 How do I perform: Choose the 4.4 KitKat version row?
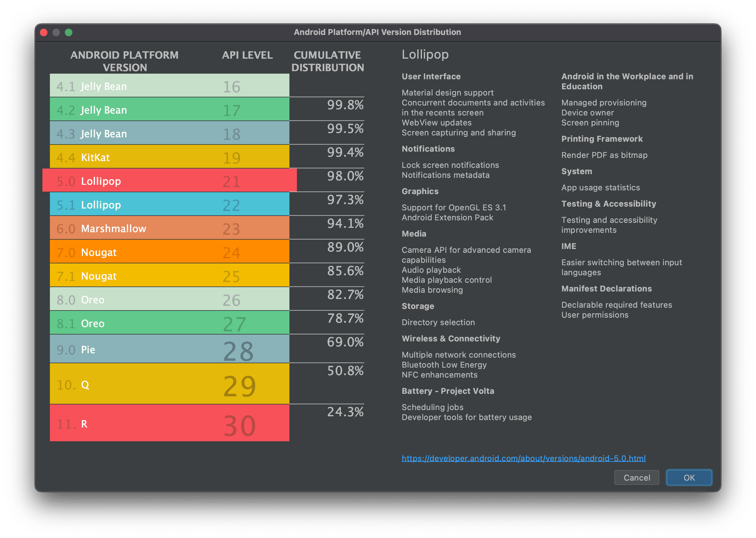click(169, 157)
